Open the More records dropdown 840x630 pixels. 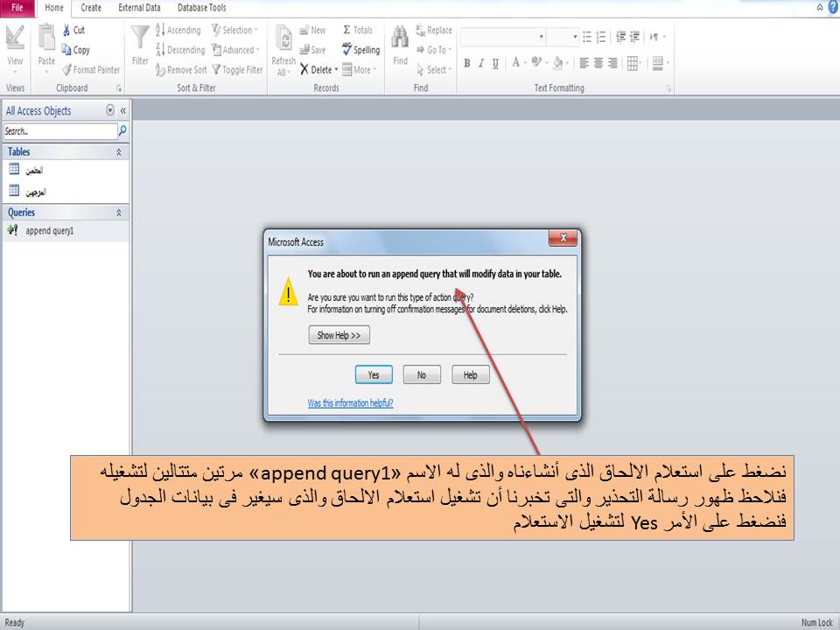360,70
